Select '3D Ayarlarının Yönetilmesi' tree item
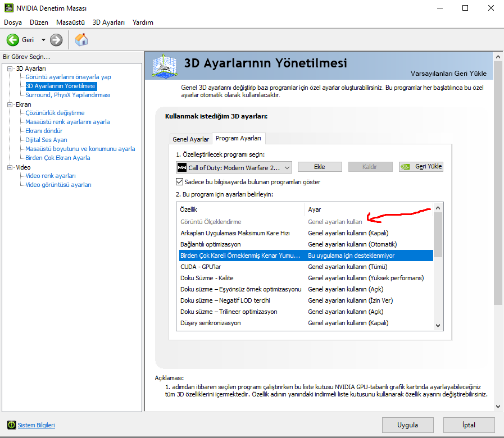504x438 pixels. point(61,86)
